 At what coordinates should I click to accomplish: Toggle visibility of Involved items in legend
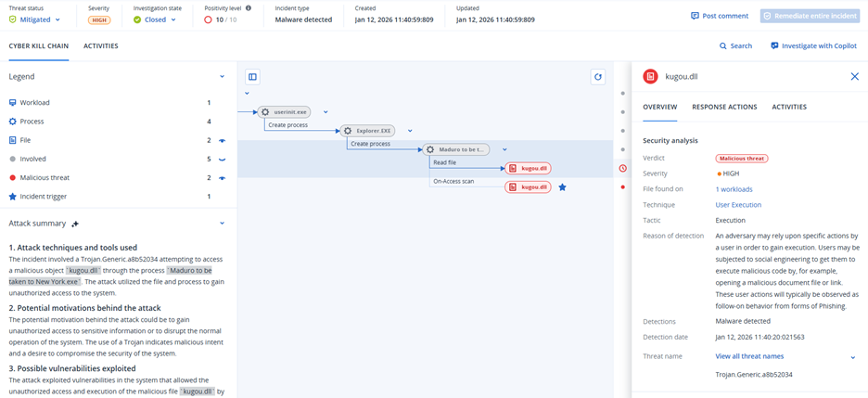pos(222,159)
